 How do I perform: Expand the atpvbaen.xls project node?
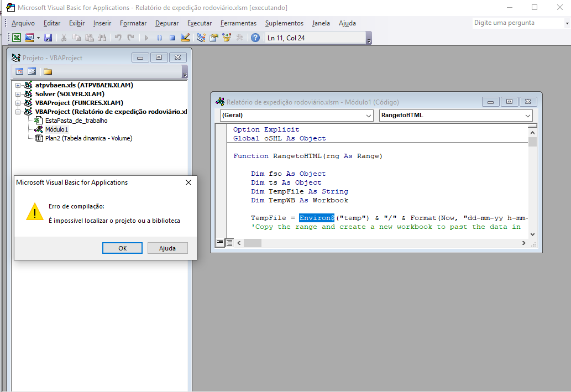[18, 85]
